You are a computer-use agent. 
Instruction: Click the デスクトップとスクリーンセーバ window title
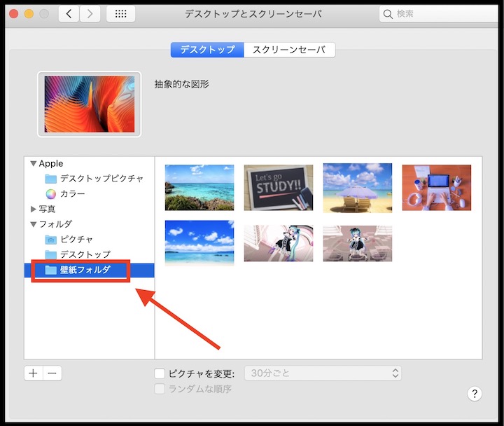[x=253, y=14]
